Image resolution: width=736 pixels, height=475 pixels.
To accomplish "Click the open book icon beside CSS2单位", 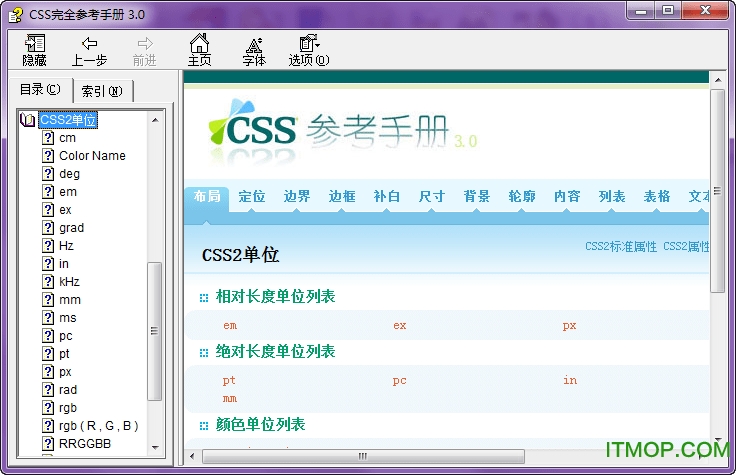I will [27, 120].
